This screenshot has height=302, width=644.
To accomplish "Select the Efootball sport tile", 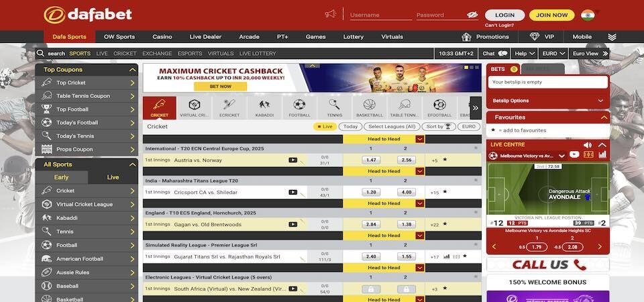I will click(439, 107).
